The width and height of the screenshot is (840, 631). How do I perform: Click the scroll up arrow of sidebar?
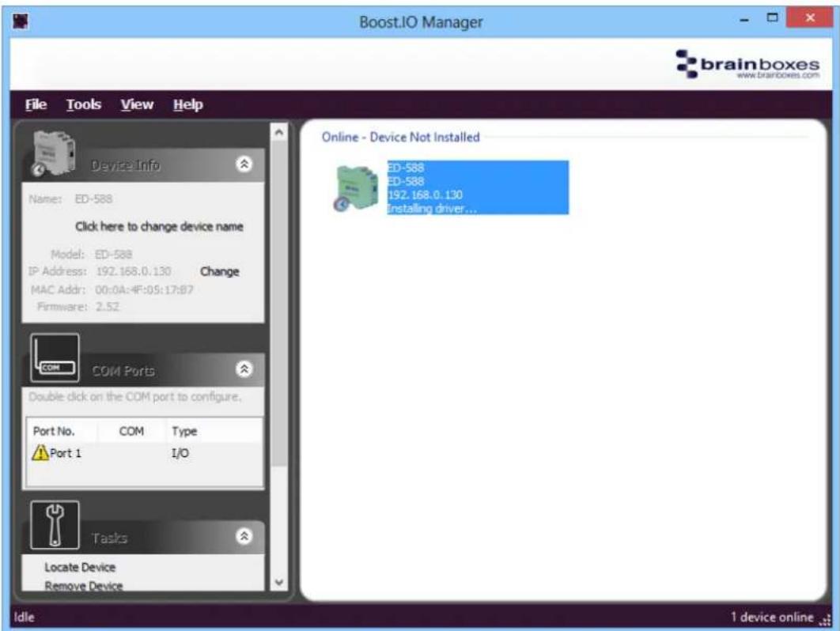(278, 132)
